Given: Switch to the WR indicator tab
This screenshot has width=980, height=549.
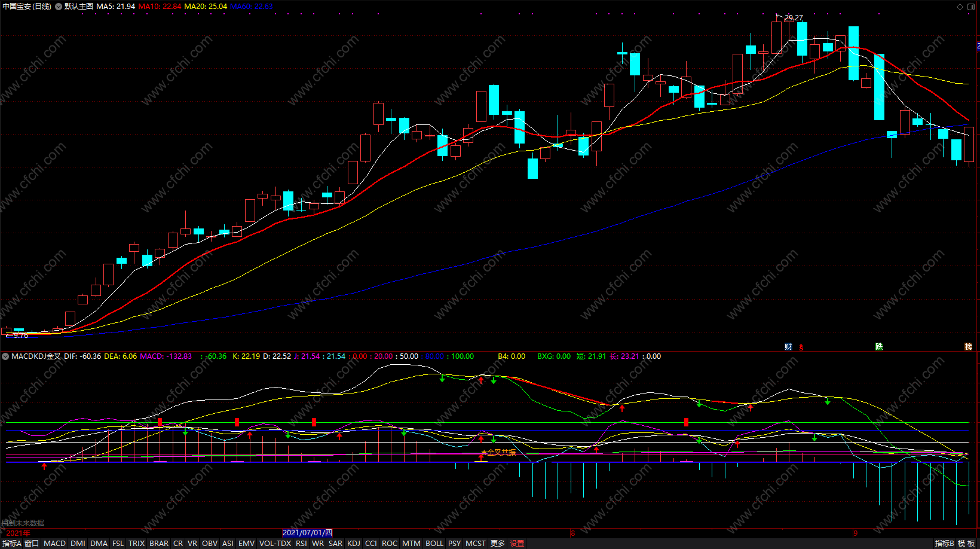Looking at the screenshot, I should [x=318, y=544].
